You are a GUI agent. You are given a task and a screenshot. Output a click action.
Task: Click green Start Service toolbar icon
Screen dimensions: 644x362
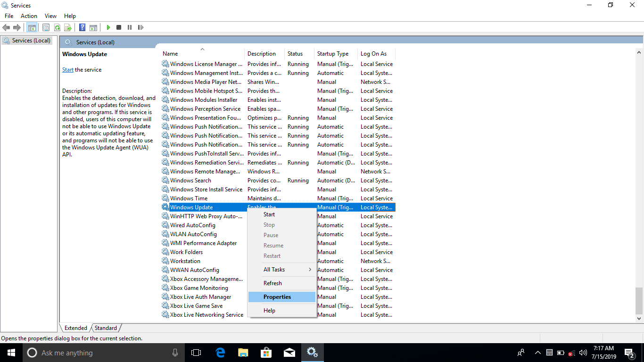[x=108, y=27]
